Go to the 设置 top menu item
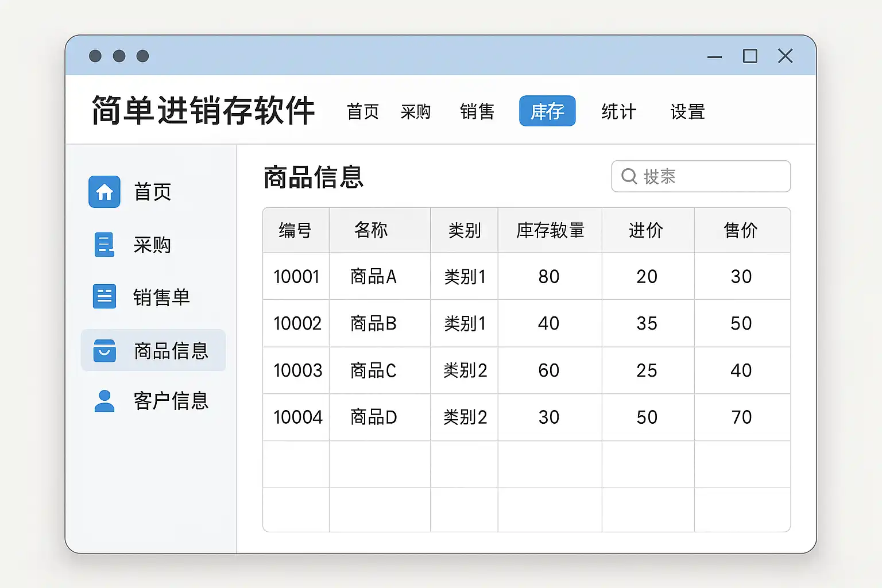This screenshot has height=588, width=882. [687, 111]
